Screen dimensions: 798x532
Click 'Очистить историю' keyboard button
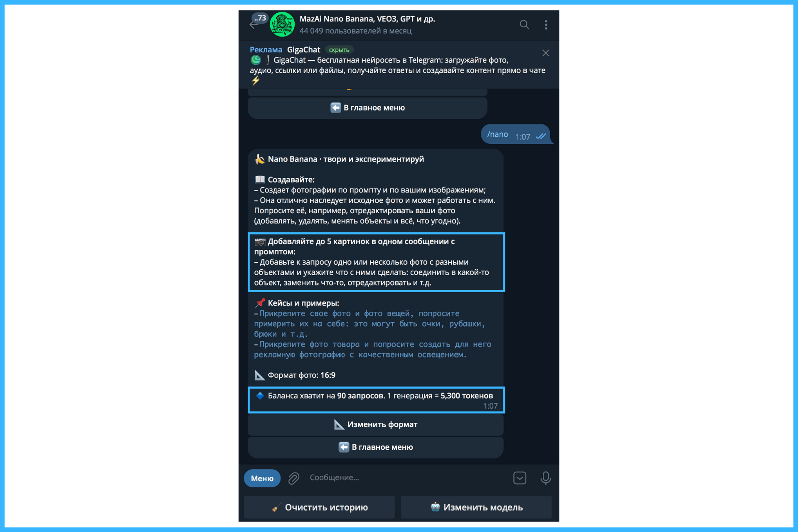pos(319,507)
